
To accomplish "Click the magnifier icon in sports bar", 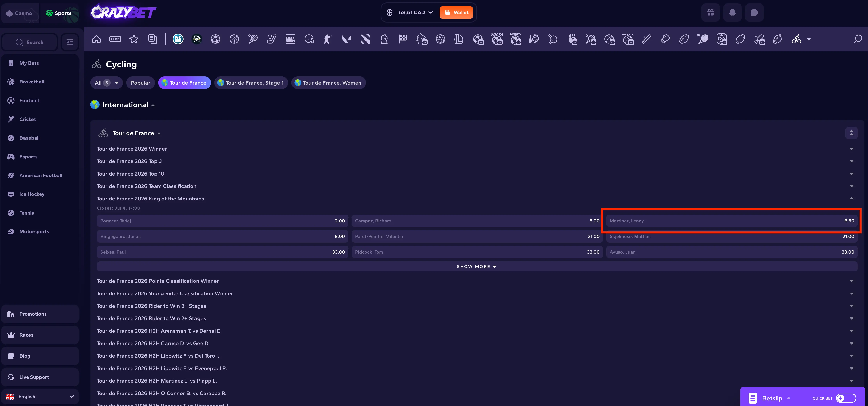I will tap(857, 39).
